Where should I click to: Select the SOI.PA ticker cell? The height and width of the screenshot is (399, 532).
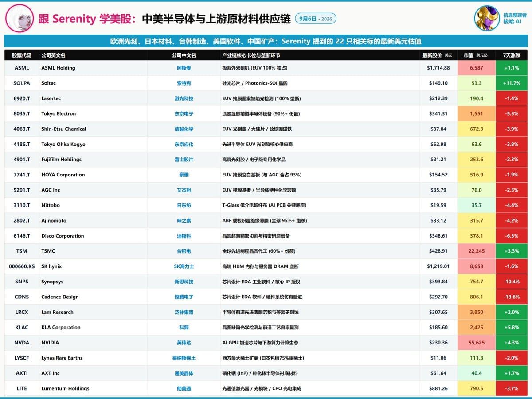(x=22, y=83)
